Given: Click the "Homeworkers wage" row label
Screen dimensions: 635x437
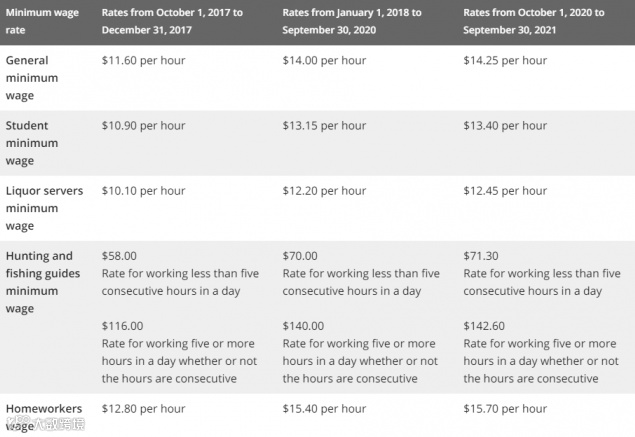Looking at the screenshot, I should tap(44, 417).
